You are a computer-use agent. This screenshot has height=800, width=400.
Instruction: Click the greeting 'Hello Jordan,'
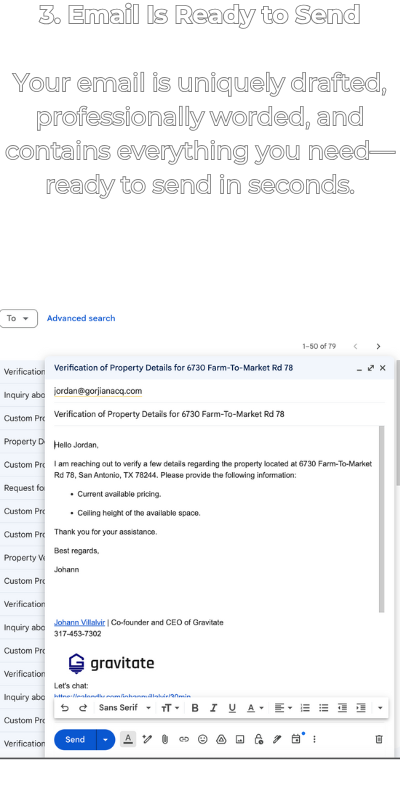[77, 445]
